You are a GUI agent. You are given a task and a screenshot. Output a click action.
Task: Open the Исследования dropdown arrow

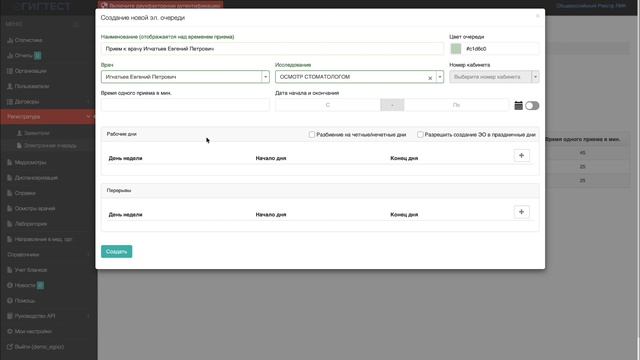click(x=440, y=77)
